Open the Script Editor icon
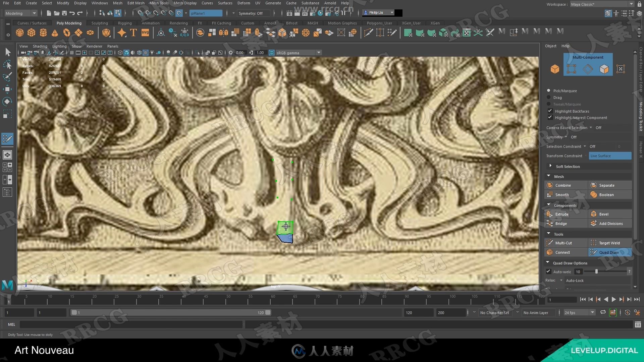 638,324
